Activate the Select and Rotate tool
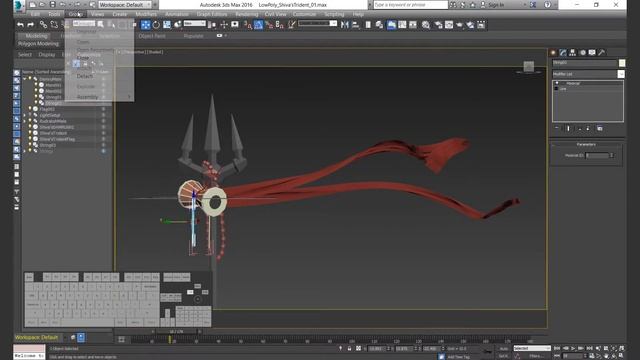 point(156,25)
